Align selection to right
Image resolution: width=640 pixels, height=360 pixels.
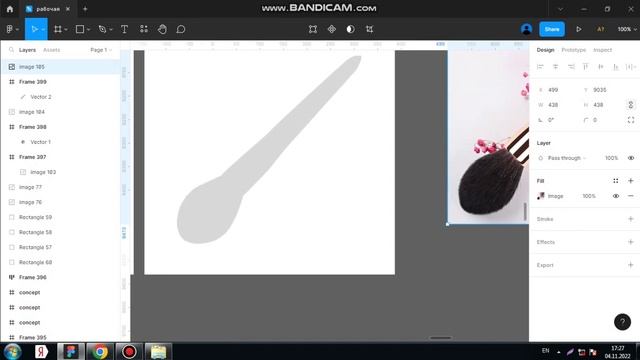pyautogui.click(x=571, y=67)
